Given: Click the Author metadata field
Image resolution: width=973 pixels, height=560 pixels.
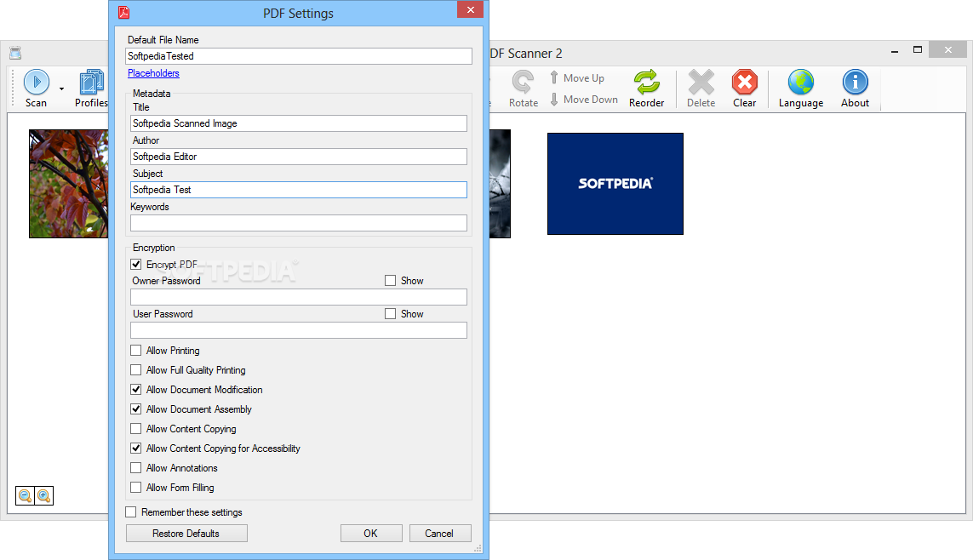Looking at the screenshot, I should coord(299,157).
